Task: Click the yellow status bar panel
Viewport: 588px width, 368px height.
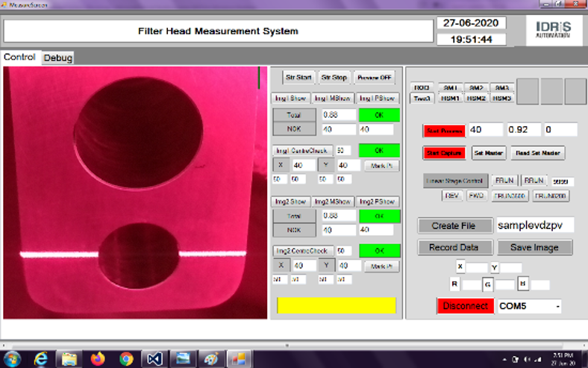Action: [337, 305]
